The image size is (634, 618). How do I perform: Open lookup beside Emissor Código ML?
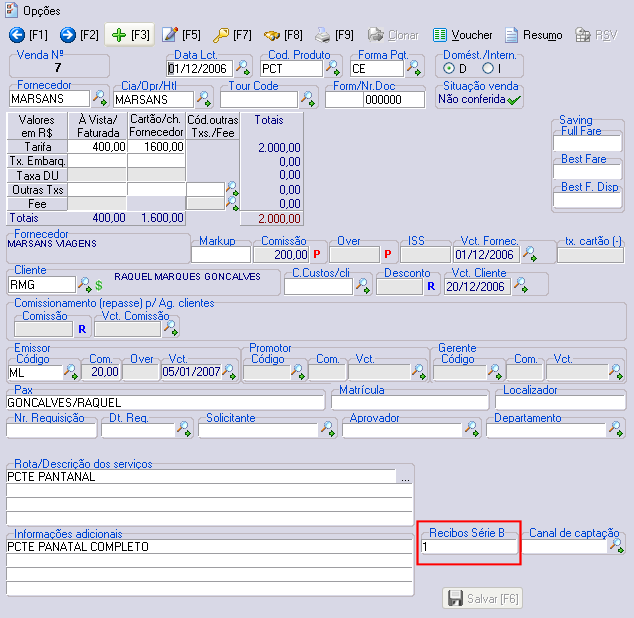coord(71,372)
